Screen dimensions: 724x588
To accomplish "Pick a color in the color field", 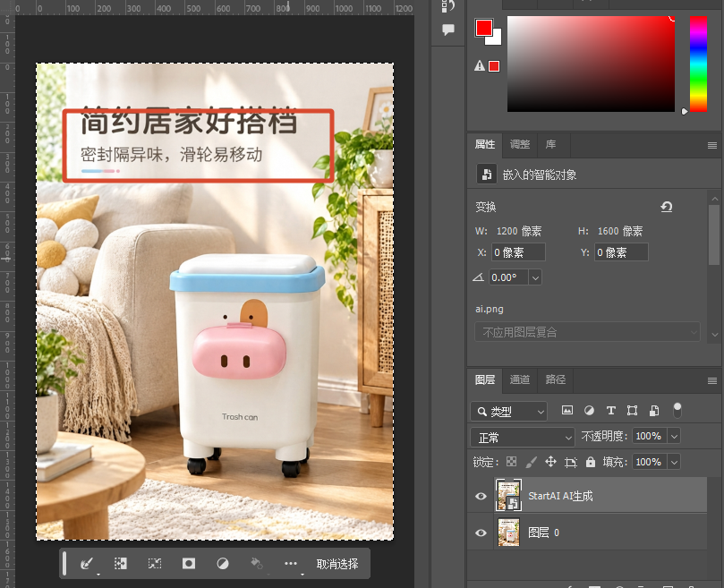I will click(x=591, y=64).
